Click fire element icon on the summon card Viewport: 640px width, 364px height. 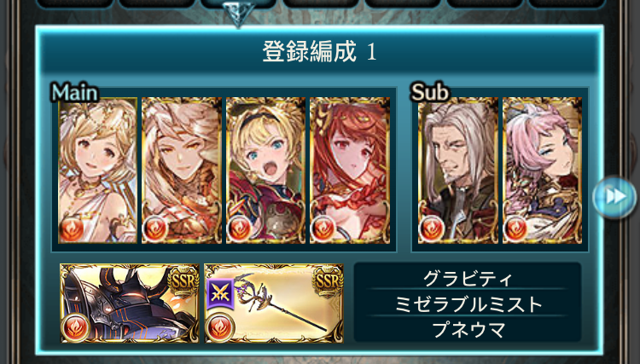tap(75, 327)
